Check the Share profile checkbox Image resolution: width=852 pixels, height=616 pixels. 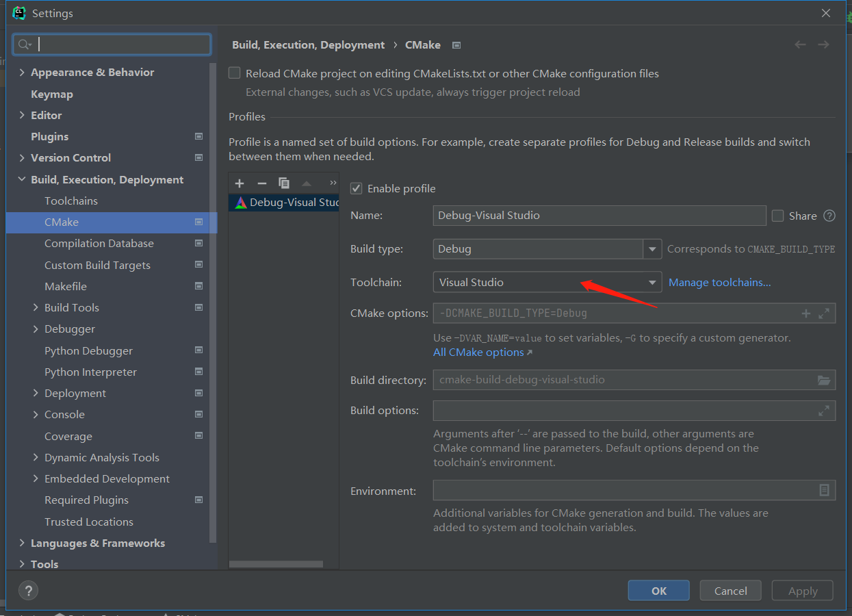(x=777, y=216)
